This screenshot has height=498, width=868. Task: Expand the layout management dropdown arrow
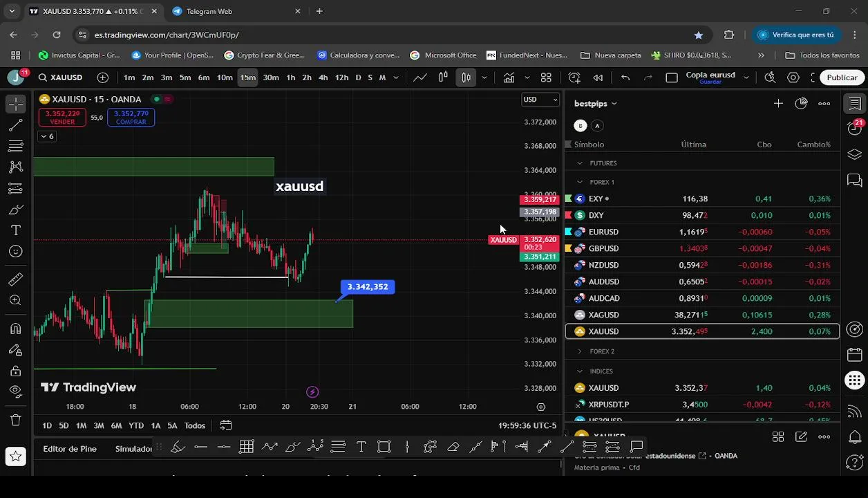pos(746,77)
